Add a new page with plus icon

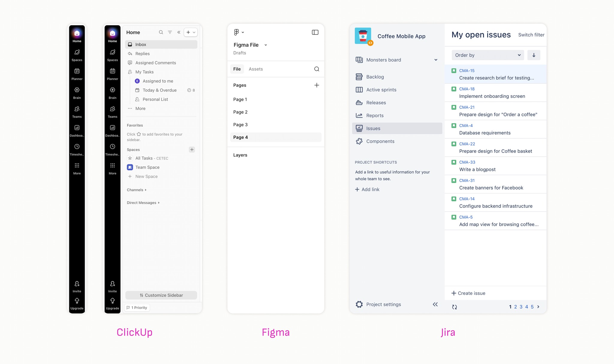point(317,85)
